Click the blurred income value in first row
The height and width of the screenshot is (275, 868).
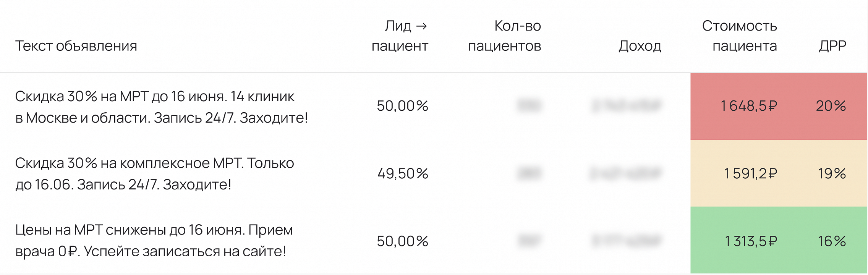(x=627, y=106)
